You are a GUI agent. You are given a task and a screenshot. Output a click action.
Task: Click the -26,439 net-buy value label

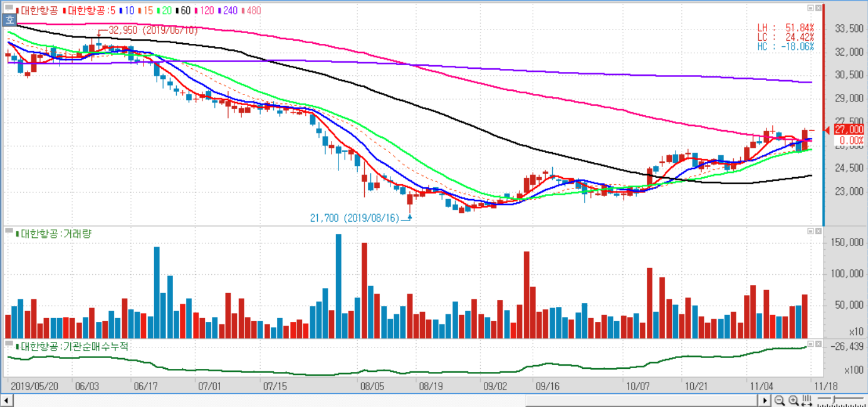point(846,346)
